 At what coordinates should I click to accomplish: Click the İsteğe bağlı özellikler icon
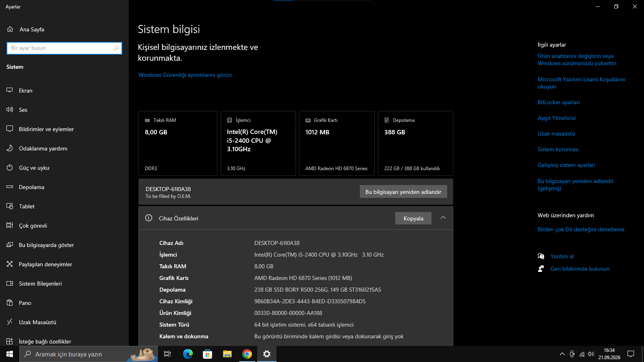point(10,341)
